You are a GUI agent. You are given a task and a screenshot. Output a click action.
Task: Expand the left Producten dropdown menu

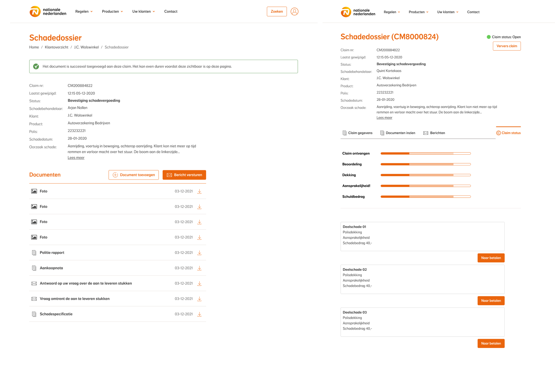[112, 12]
